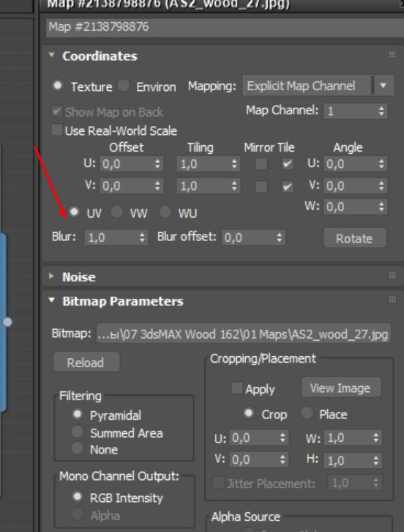Collapse the Coordinates rollout
Viewport: 404px width, 532px height.
pyautogui.click(x=51, y=55)
